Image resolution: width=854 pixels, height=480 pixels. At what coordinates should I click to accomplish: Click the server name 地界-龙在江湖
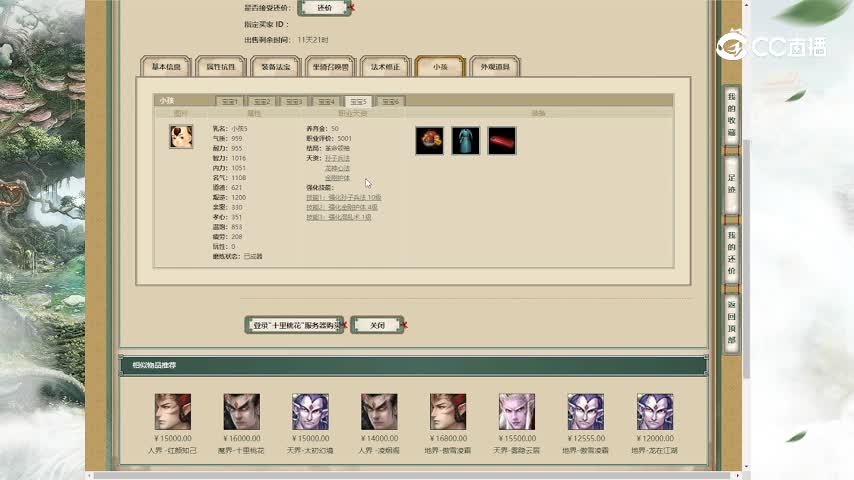click(655, 451)
